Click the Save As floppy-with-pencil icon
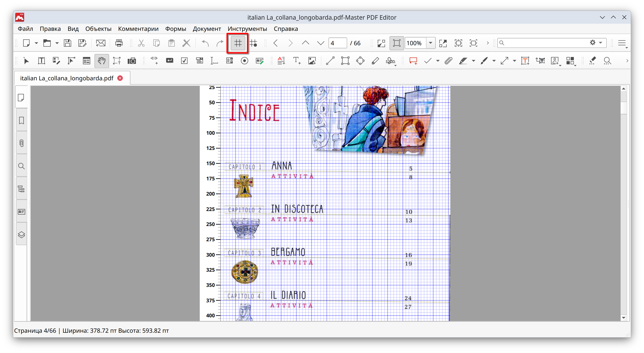 (x=82, y=43)
